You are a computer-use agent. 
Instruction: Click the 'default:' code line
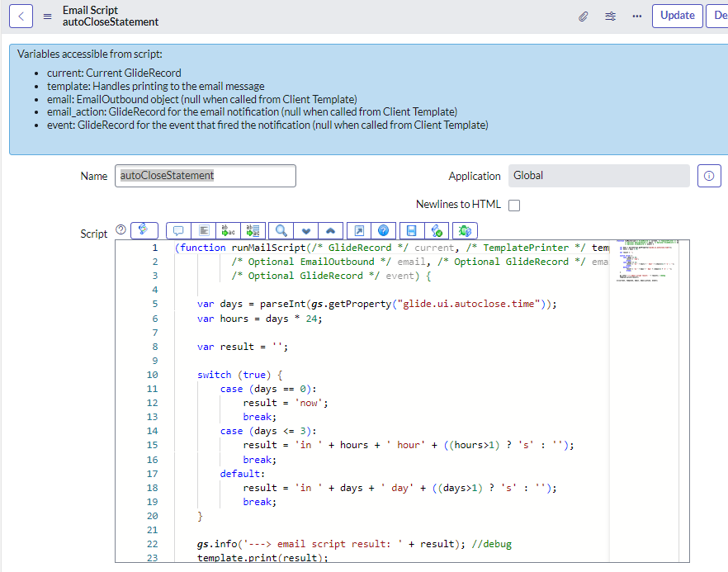[243, 474]
